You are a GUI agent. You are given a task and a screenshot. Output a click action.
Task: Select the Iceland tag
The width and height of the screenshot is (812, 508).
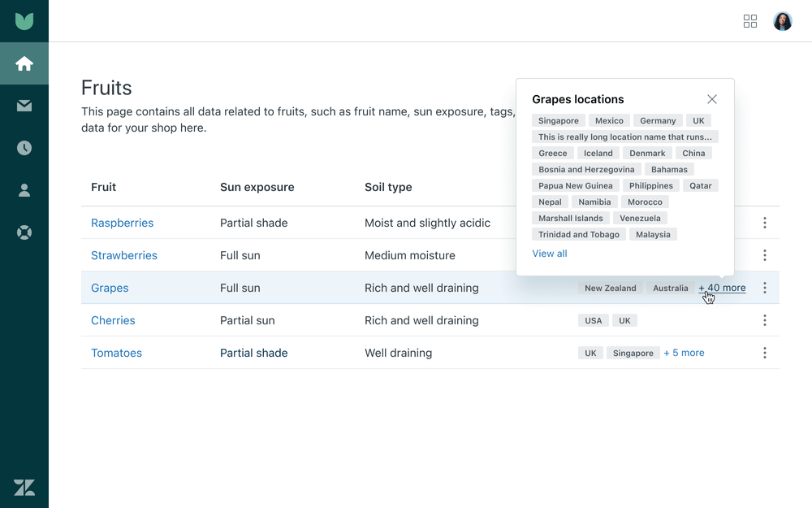click(598, 154)
